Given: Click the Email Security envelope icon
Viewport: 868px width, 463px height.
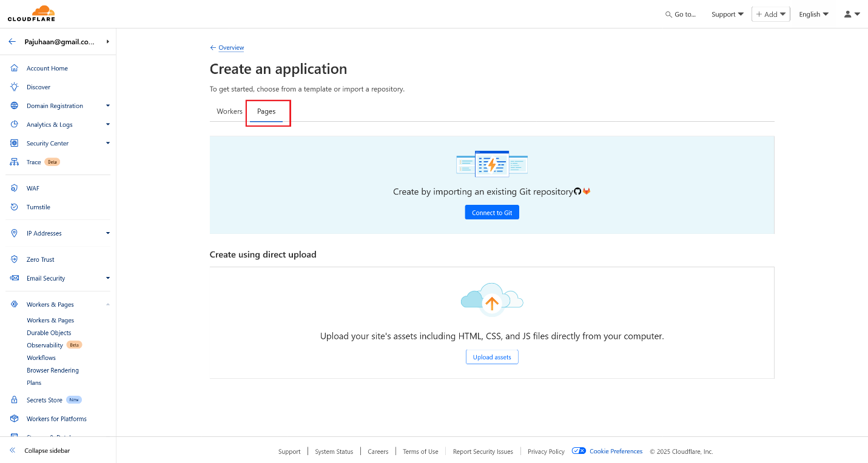Looking at the screenshot, I should click(x=15, y=278).
